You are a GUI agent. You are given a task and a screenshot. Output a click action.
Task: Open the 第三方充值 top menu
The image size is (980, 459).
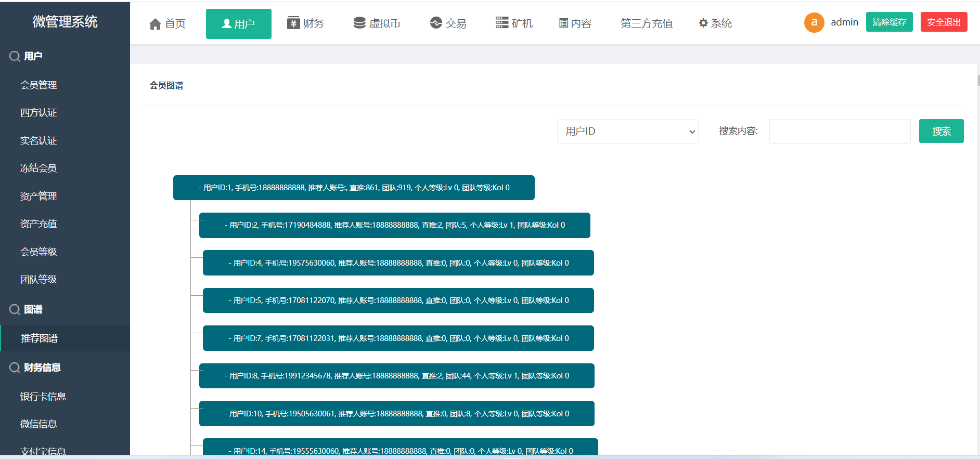click(x=646, y=23)
